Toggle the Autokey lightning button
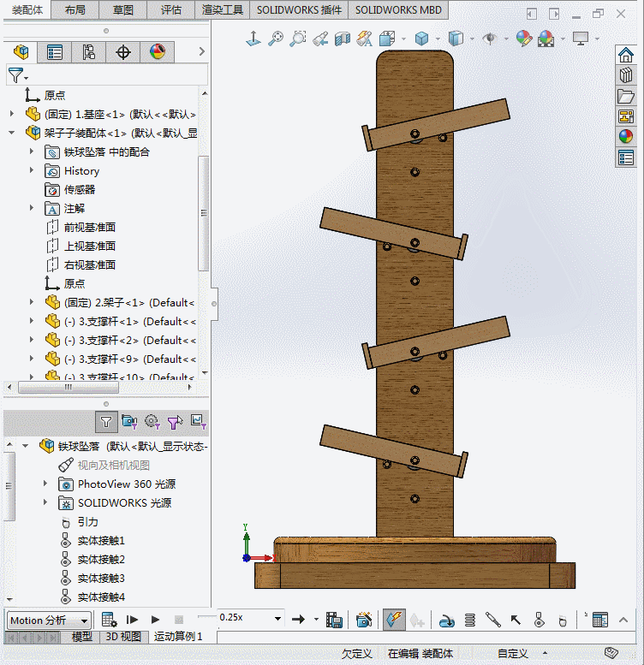This screenshot has height=665, width=644. point(394,620)
